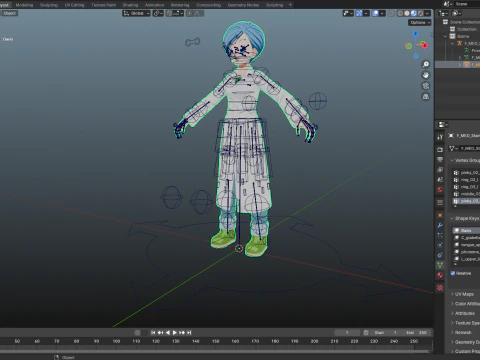Add a new workspace with plus icon

[x=290, y=5]
